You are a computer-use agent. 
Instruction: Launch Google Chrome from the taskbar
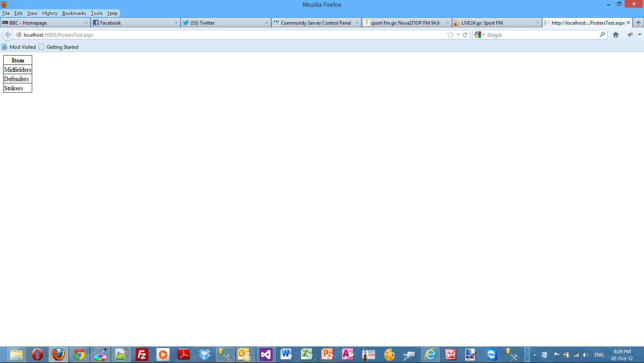(79, 355)
